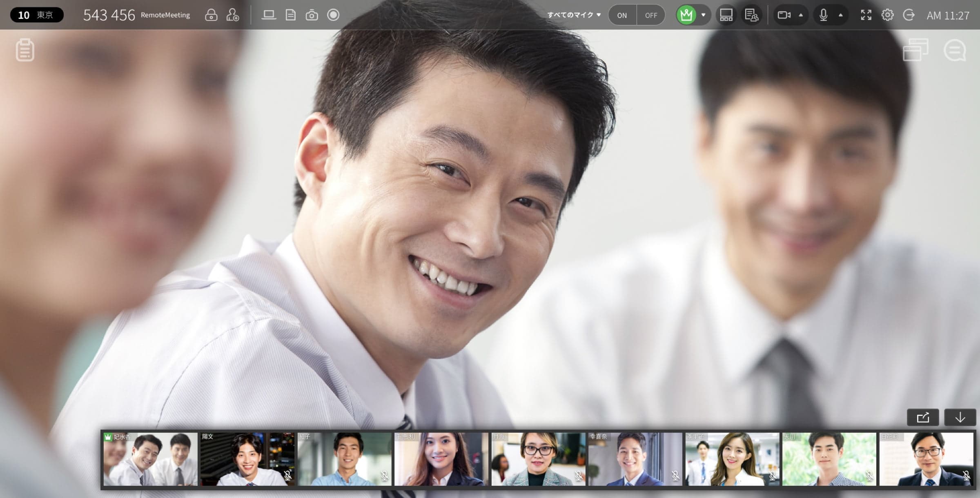Take a snapshot with the camera icon
980x498 pixels.
pyautogui.click(x=312, y=15)
